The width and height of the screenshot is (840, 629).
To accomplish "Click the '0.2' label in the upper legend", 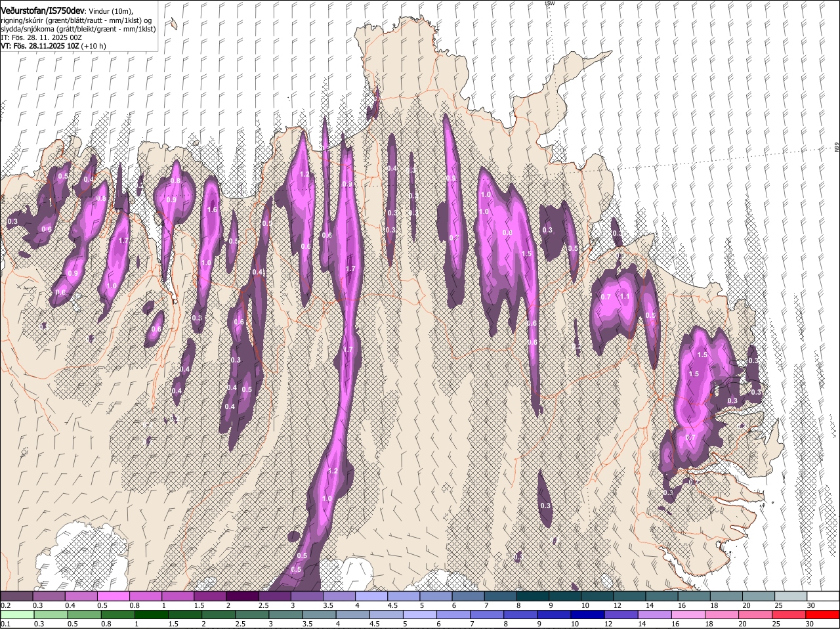I will point(5,605).
